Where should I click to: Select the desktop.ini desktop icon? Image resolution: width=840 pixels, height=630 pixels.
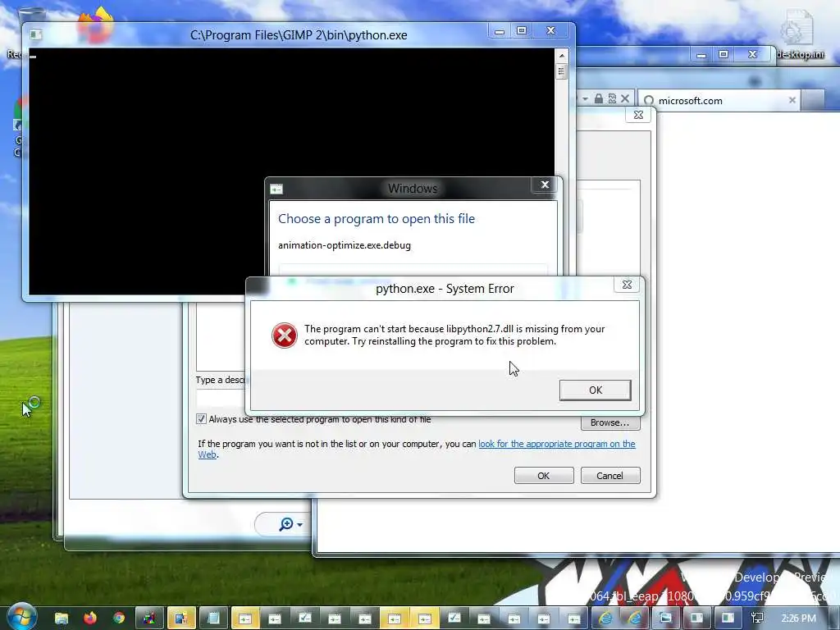pos(801,33)
